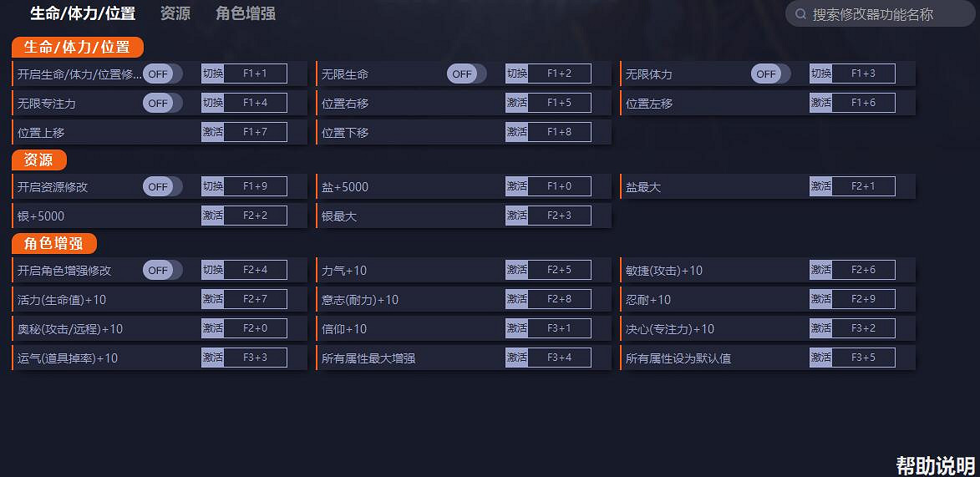Click the search magnifier icon
980x477 pixels.
pyautogui.click(x=800, y=14)
